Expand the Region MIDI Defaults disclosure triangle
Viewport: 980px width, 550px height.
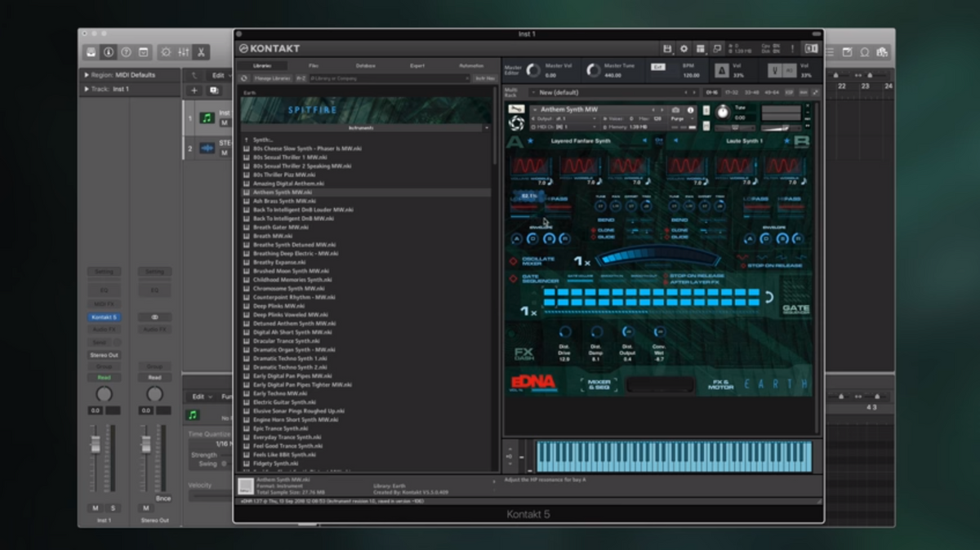(x=87, y=75)
